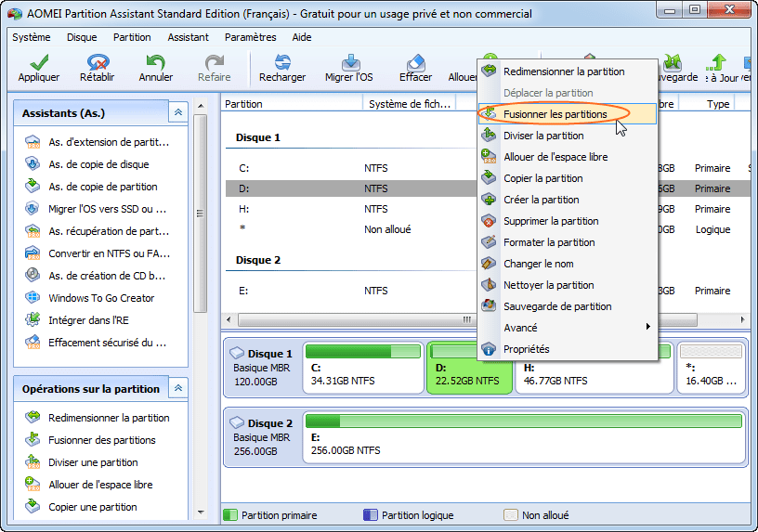758x532 pixels.
Task: Choose Propriétés in context menu
Action: 568,349
